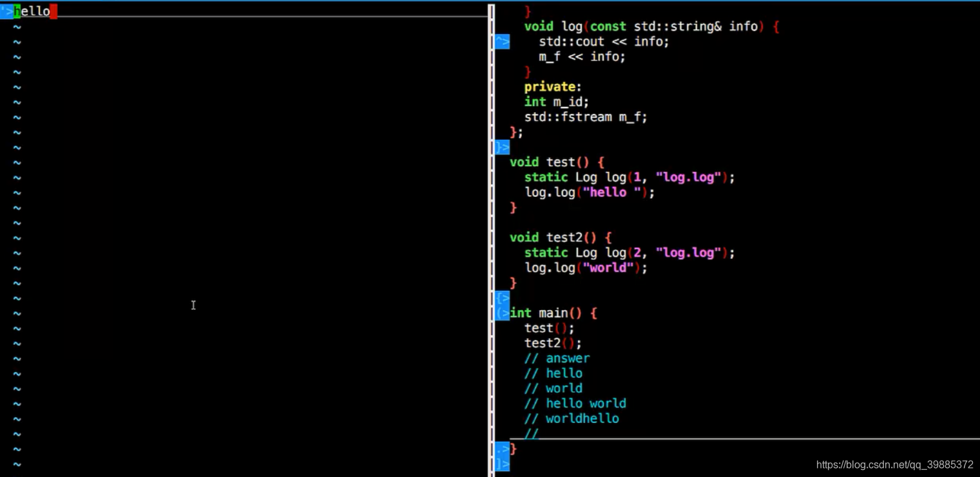980x477 pixels.
Task: Click the gutter sign beside int main()
Action: pyautogui.click(x=503, y=313)
